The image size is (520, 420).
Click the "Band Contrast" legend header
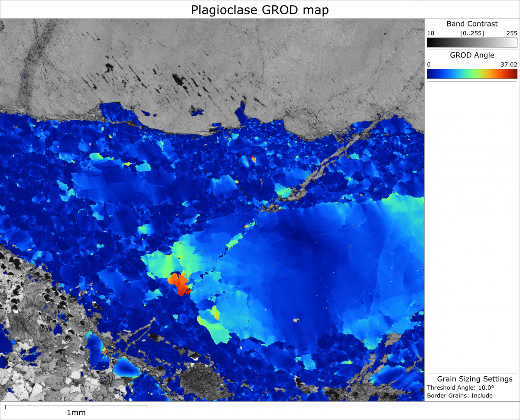tap(471, 24)
